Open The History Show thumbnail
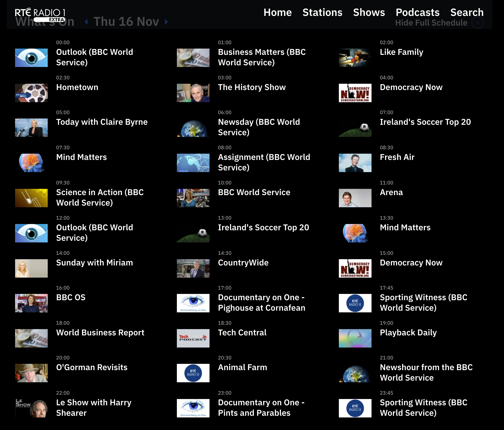This screenshot has width=504, height=430. (x=193, y=93)
